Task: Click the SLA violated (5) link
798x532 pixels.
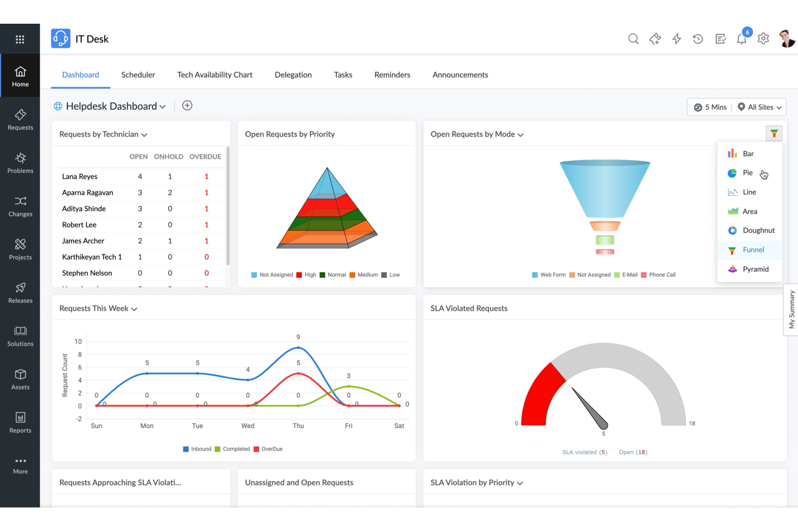Action: pyautogui.click(x=584, y=452)
